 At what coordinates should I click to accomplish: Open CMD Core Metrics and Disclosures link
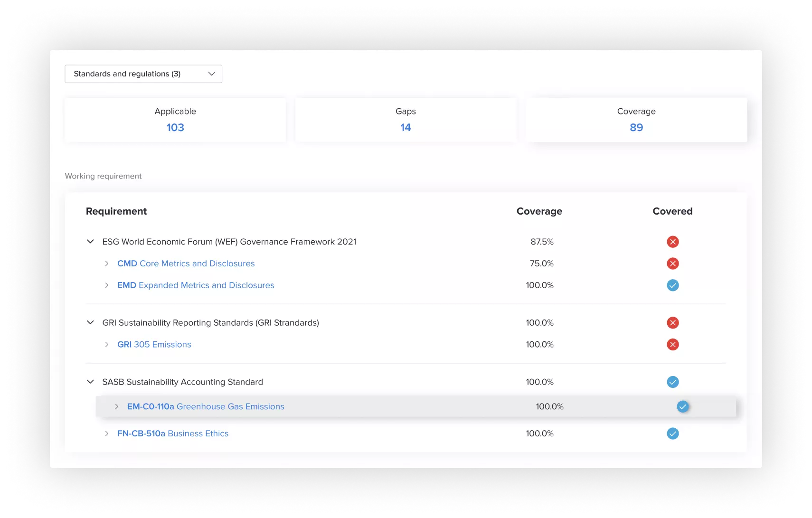[x=186, y=264]
